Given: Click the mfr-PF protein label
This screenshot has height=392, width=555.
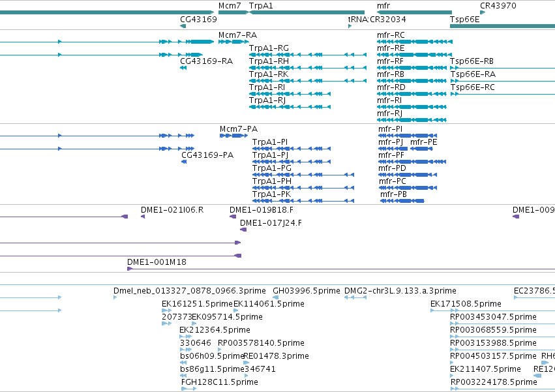Looking at the screenshot, I should coord(391,155).
